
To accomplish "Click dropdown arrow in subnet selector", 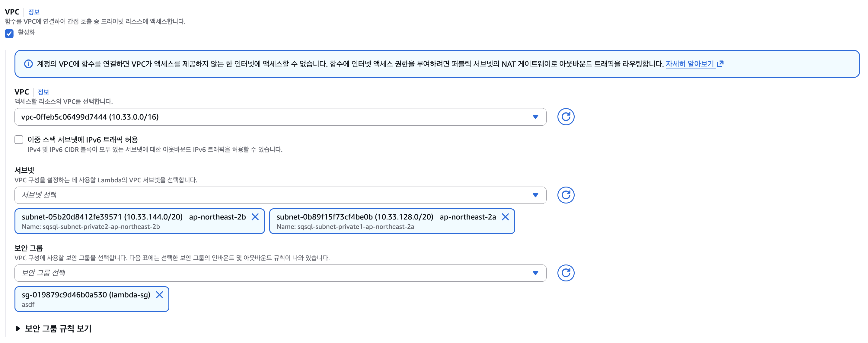I will pos(535,195).
